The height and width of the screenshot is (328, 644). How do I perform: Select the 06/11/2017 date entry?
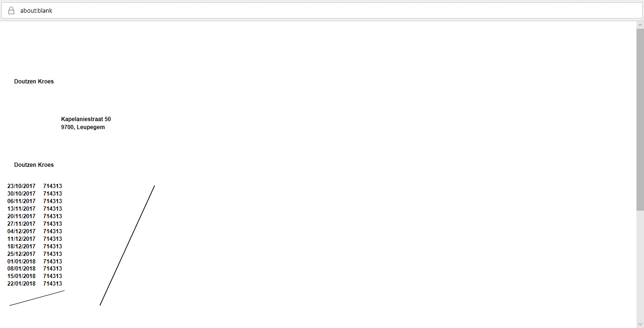21,201
